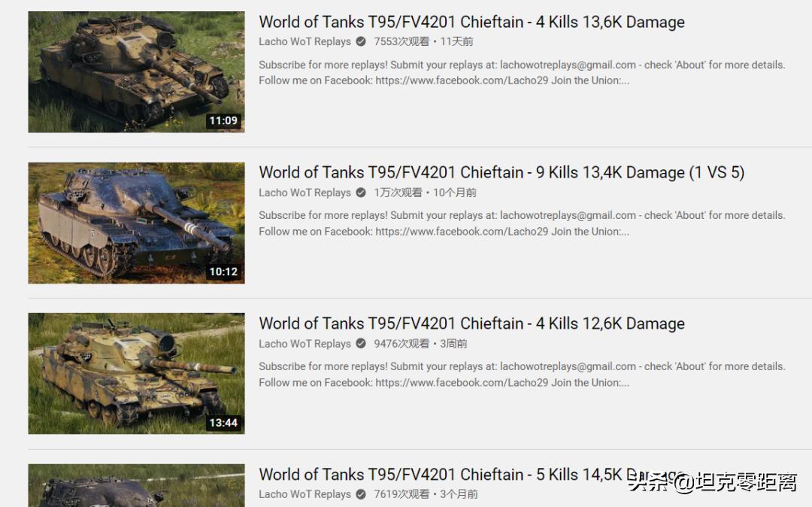812x507 pixels.
Task: Open the partially visible fourth video thumbnail
Action: tap(136, 485)
